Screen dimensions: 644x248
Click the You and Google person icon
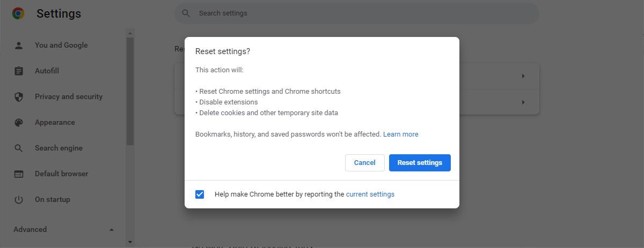click(x=19, y=46)
